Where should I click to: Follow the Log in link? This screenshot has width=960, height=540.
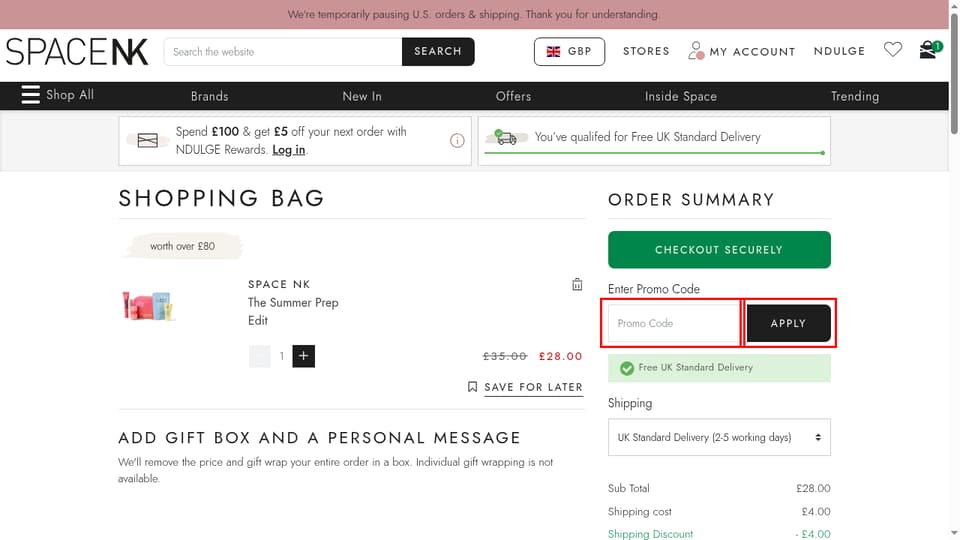pos(288,149)
